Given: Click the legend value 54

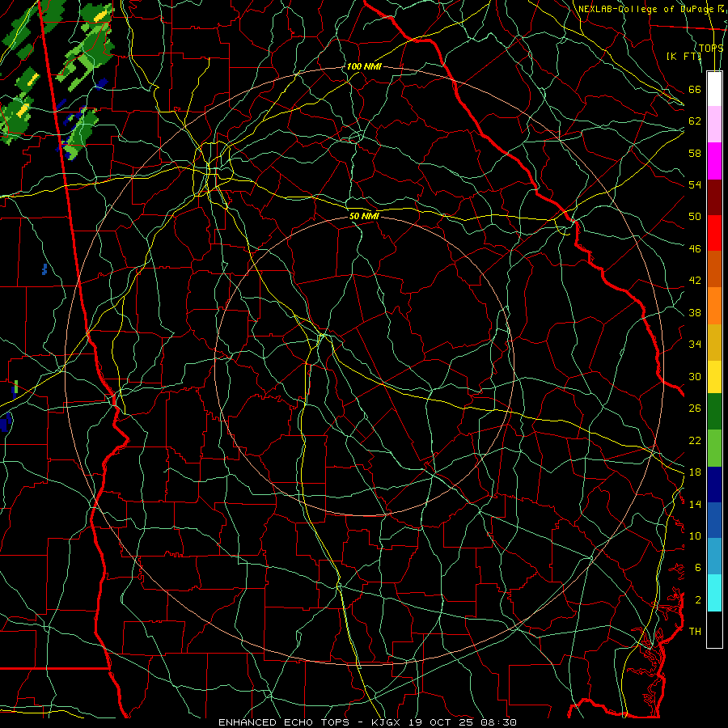Looking at the screenshot, I should [695, 184].
